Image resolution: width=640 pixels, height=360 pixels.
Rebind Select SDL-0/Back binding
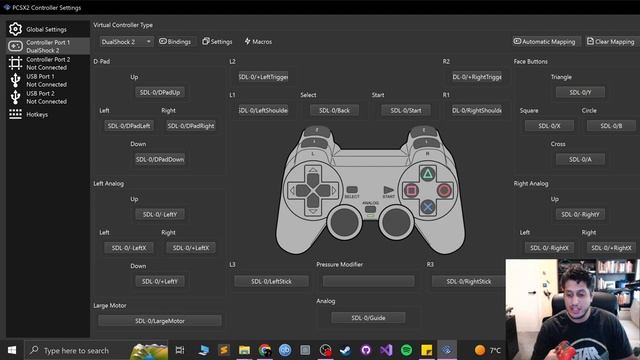point(334,110)
